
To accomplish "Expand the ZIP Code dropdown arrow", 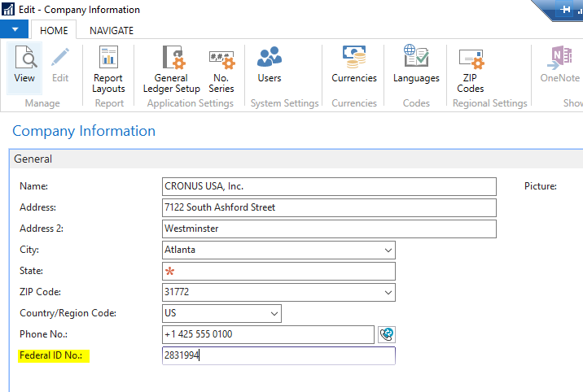I will click(x=388, y=293).
